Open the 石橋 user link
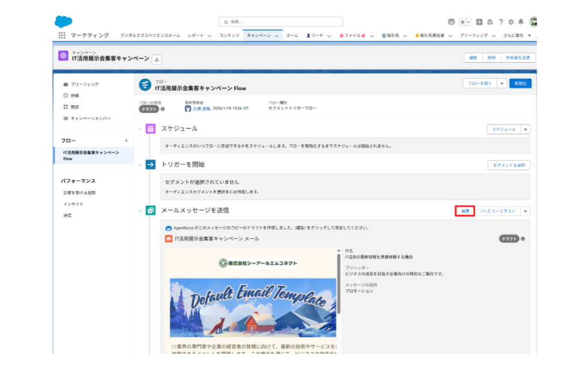This screenshot has width=588, height=370. (x=202, y=109)
